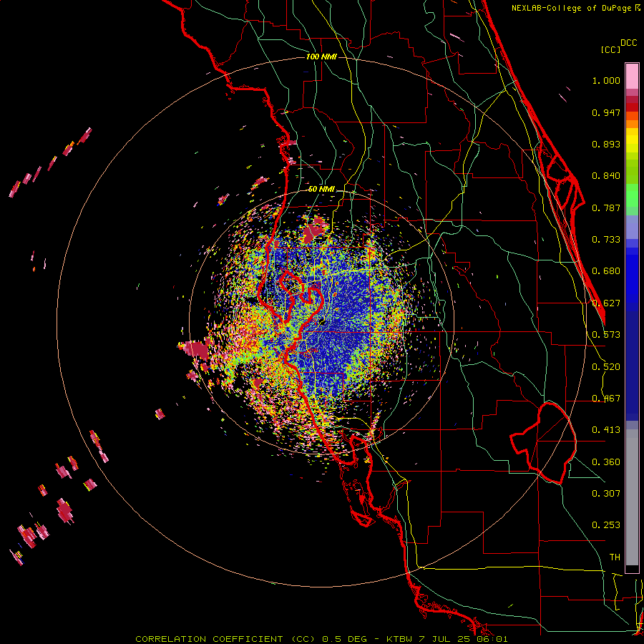Click the [CC] unit label
Screen dimensions: 644x644
pyautogui.click(x=610, y=49)
